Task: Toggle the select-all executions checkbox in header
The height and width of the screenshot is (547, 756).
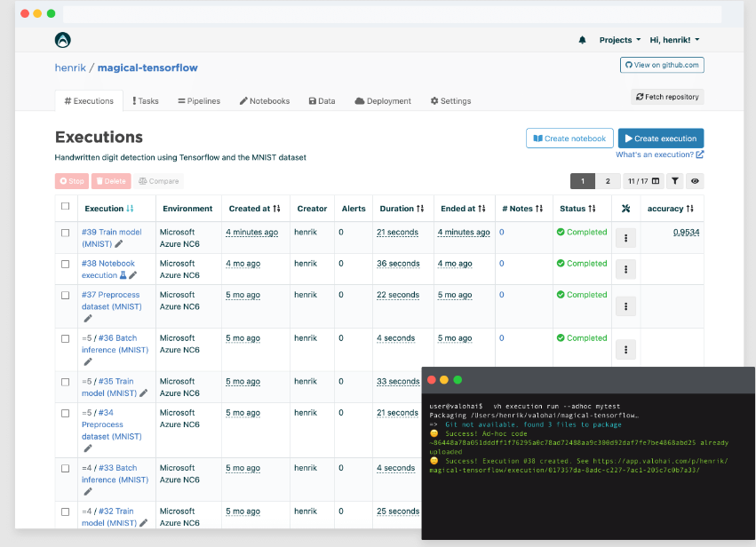Action: (x=66, y=206)
